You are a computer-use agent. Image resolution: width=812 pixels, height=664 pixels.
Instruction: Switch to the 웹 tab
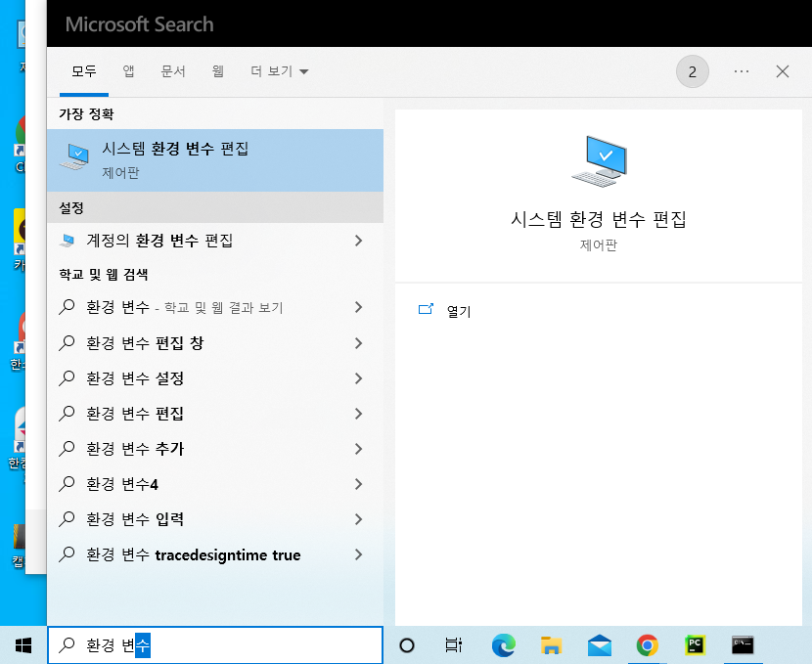pos(218,71)
